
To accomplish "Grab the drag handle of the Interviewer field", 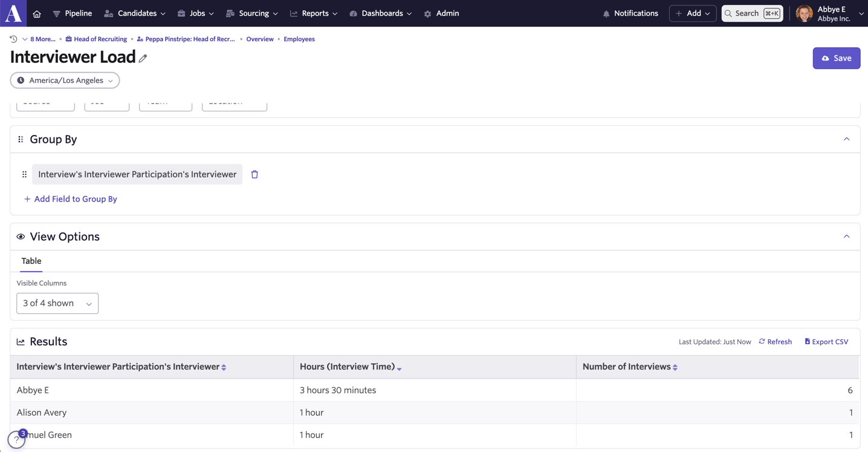I will pos(24,174).
